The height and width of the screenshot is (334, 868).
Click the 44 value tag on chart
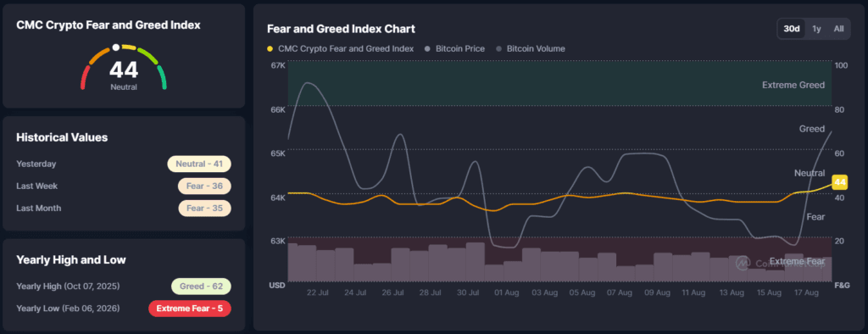(x=840, y=181)
